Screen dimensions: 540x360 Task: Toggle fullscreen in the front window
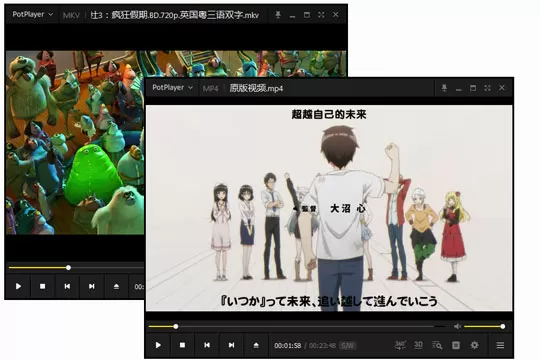[x=487, y=88]
